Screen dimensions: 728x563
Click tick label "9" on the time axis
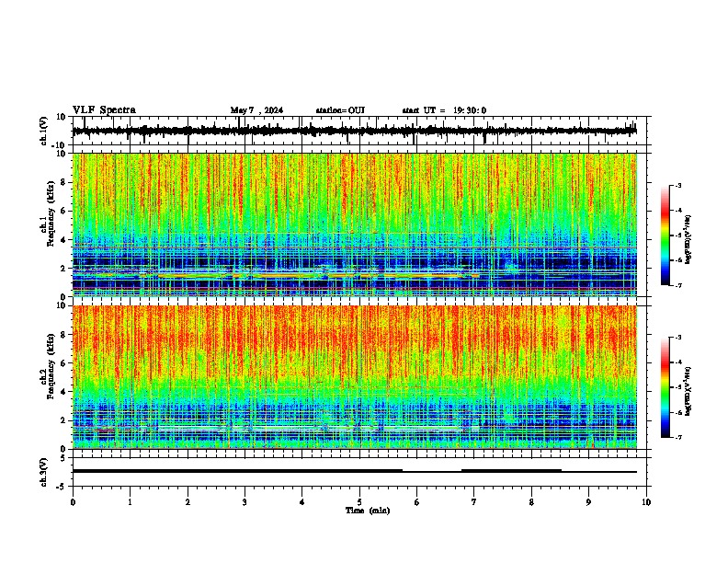588,502
